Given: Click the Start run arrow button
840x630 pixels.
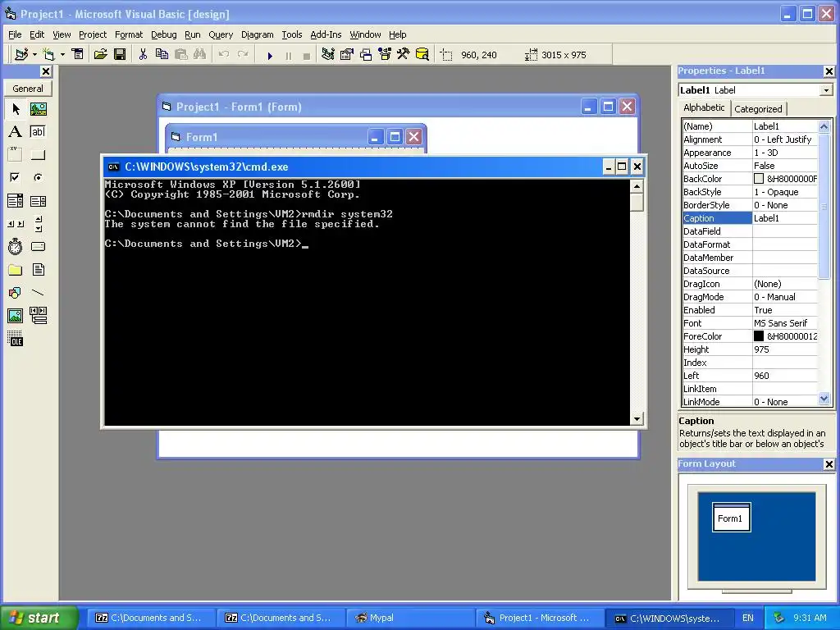Looking at the screenshot, I should (x=270, y=55).
